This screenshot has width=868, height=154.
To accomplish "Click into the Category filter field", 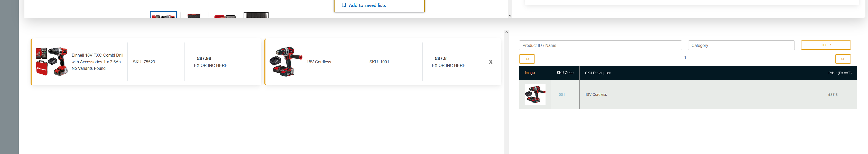I will pos(741,45).
